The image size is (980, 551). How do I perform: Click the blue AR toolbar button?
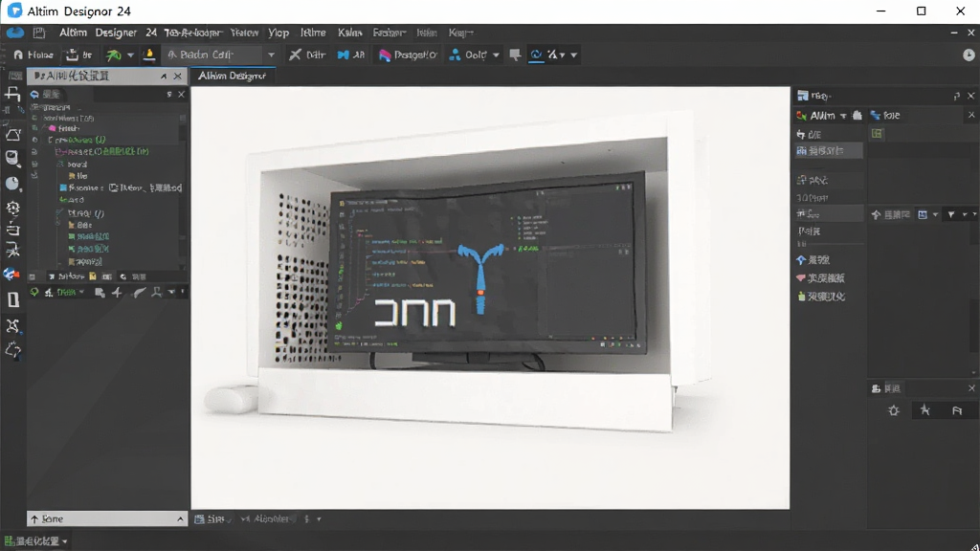coord(351,55)
